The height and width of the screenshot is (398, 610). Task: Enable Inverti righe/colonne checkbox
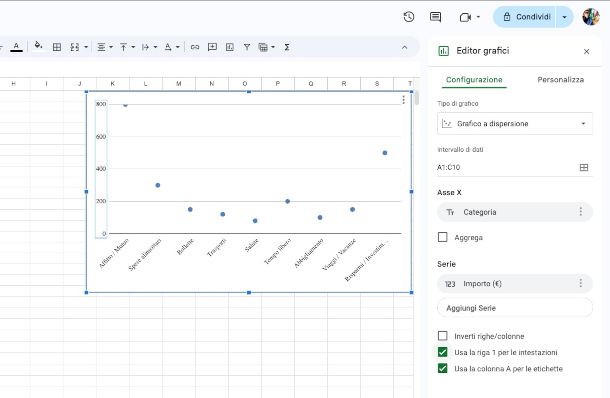(442, 336)
